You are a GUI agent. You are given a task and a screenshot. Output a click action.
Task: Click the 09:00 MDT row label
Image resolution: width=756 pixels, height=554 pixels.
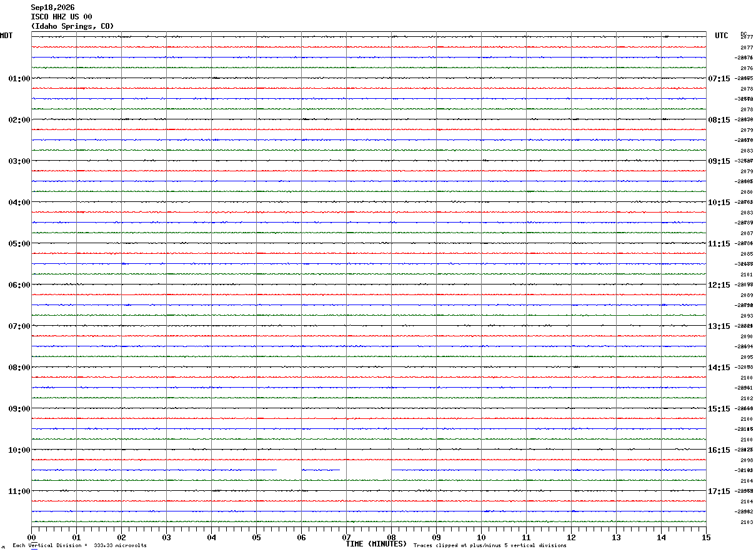click(19, 409)
